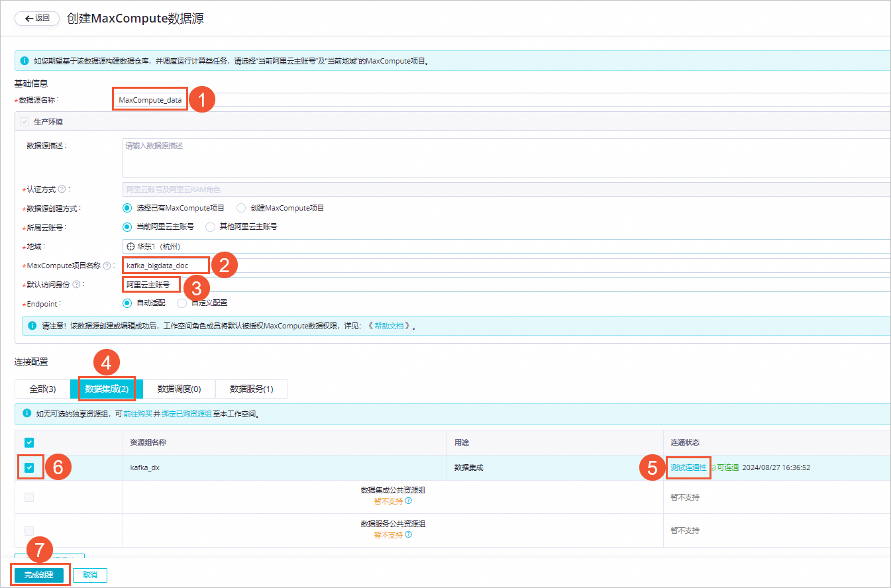Click the 返回 back button

[37, 19]
